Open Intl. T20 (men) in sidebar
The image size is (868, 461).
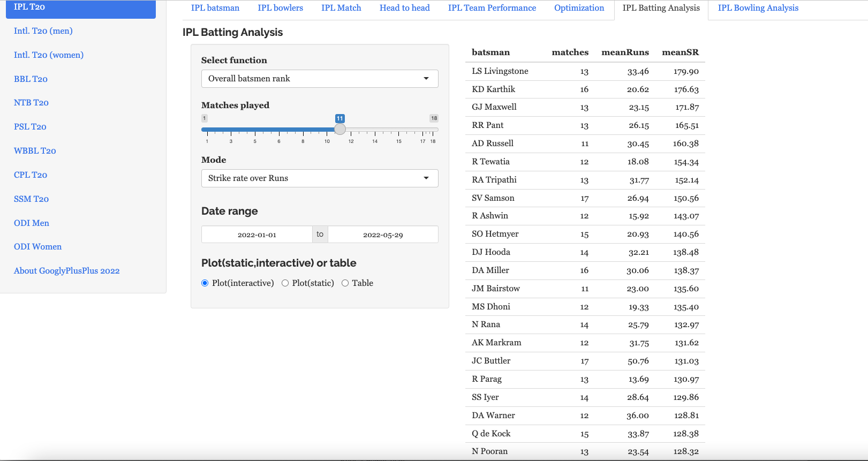pyautogui.click(x=43, y=31)
